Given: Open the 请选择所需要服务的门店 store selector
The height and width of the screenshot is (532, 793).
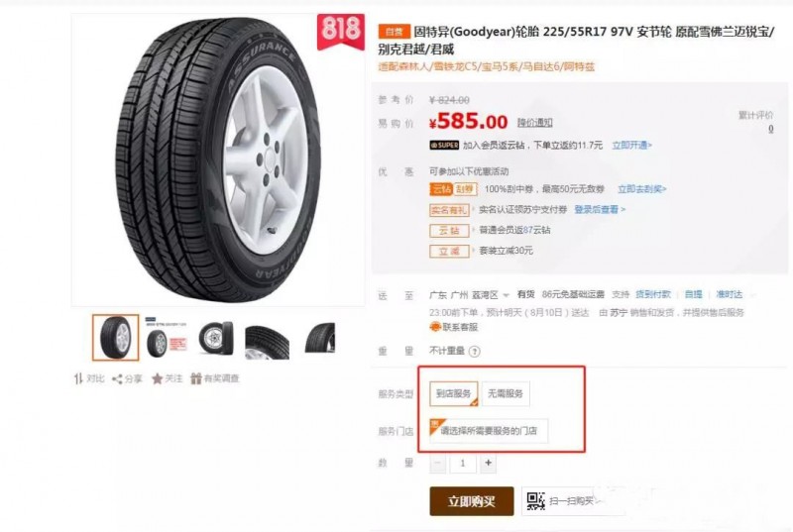Looking at the screenshot, I should [489, 431].
